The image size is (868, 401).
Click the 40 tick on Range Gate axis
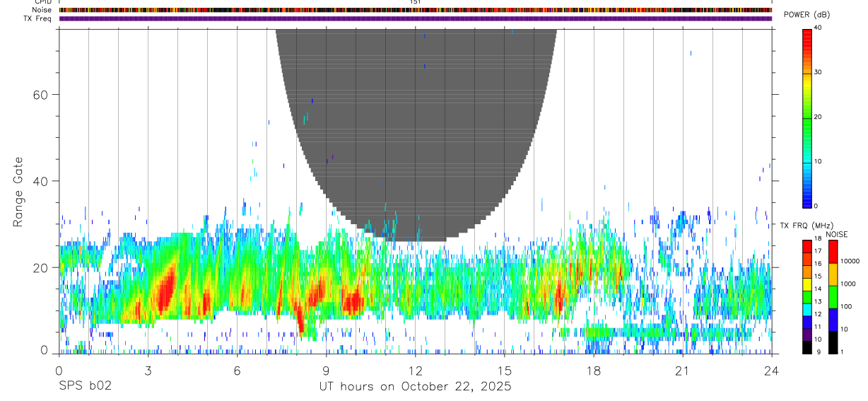coord(40,181)
